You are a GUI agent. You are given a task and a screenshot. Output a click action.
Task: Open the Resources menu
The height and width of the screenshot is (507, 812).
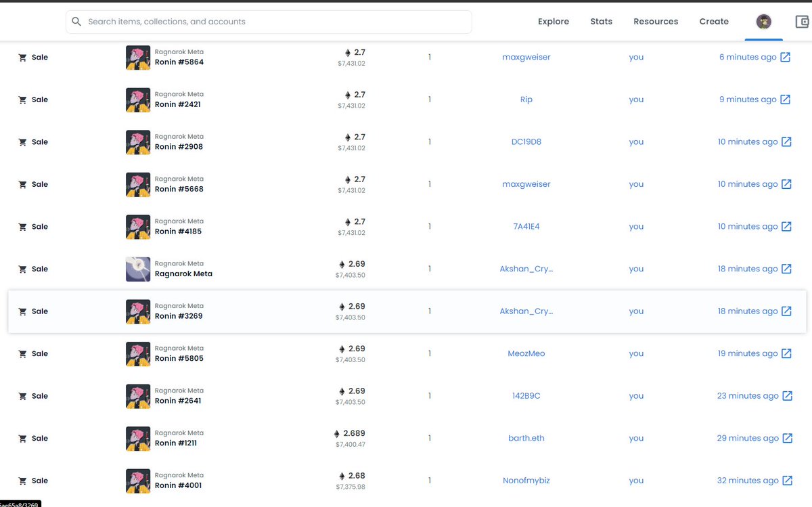[x=656, y=22]
